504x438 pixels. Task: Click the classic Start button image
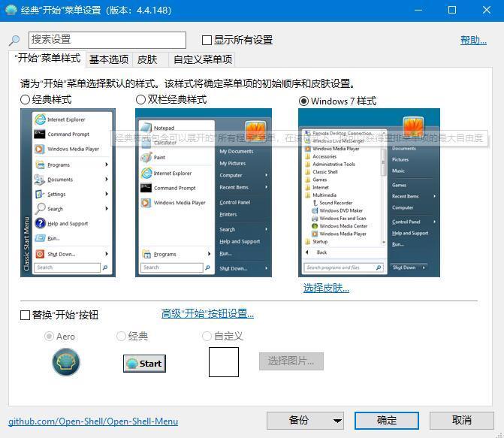144,364
